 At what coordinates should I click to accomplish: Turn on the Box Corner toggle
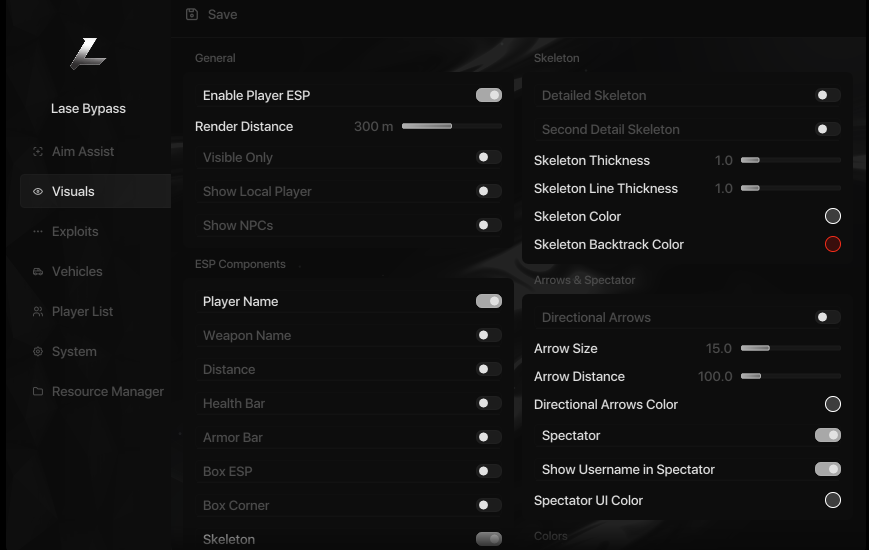click(x=489, y=505)
